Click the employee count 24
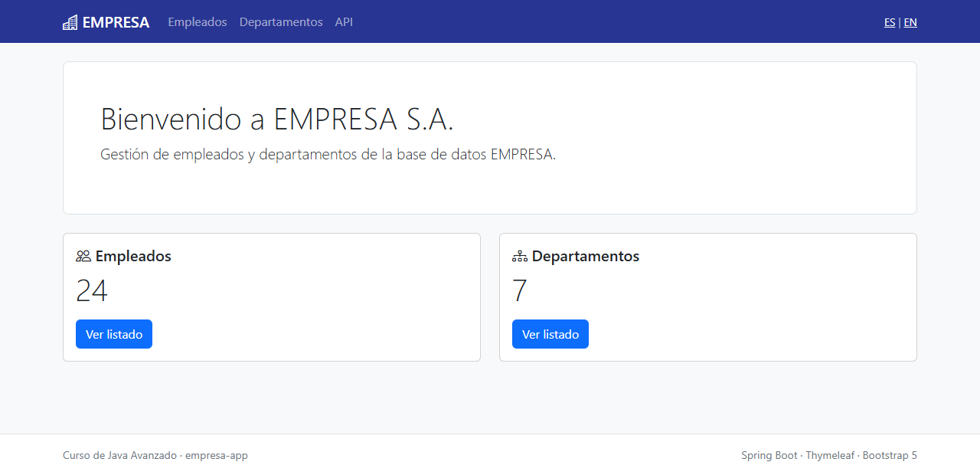Viewport: 980px width, 475px height. (x=92, y=291)
